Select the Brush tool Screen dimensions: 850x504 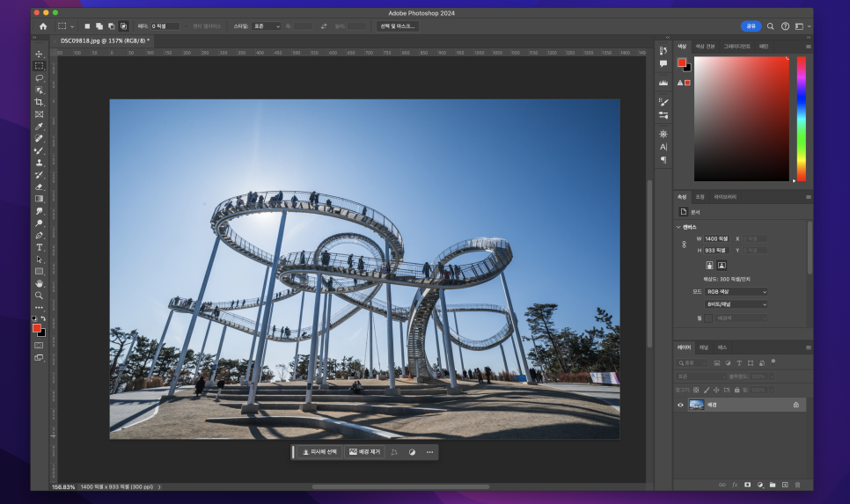(39, 150)
